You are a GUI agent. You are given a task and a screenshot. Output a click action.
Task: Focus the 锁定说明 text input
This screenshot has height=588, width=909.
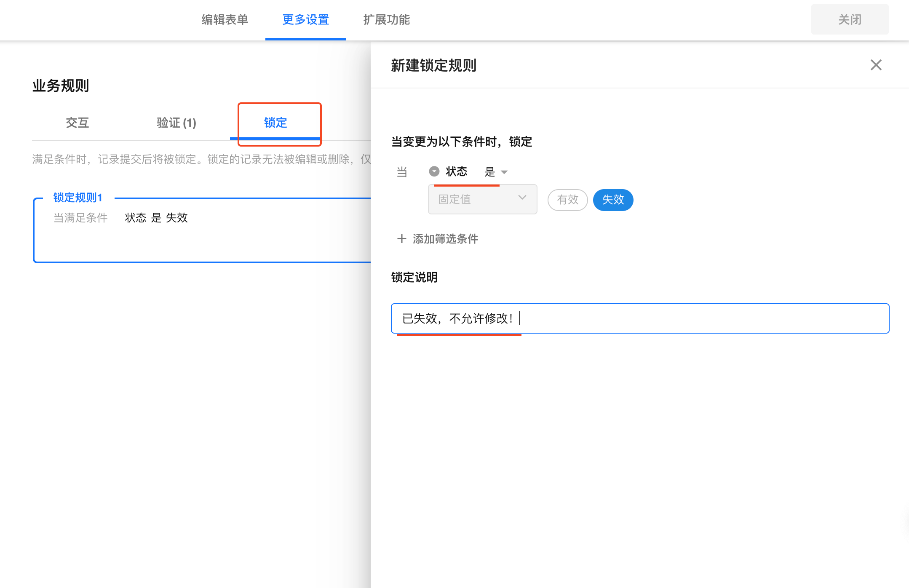tap(639, 318)
